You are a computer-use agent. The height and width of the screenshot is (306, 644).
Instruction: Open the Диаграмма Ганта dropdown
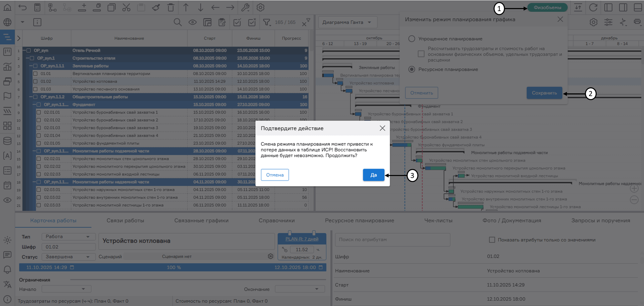347,23
